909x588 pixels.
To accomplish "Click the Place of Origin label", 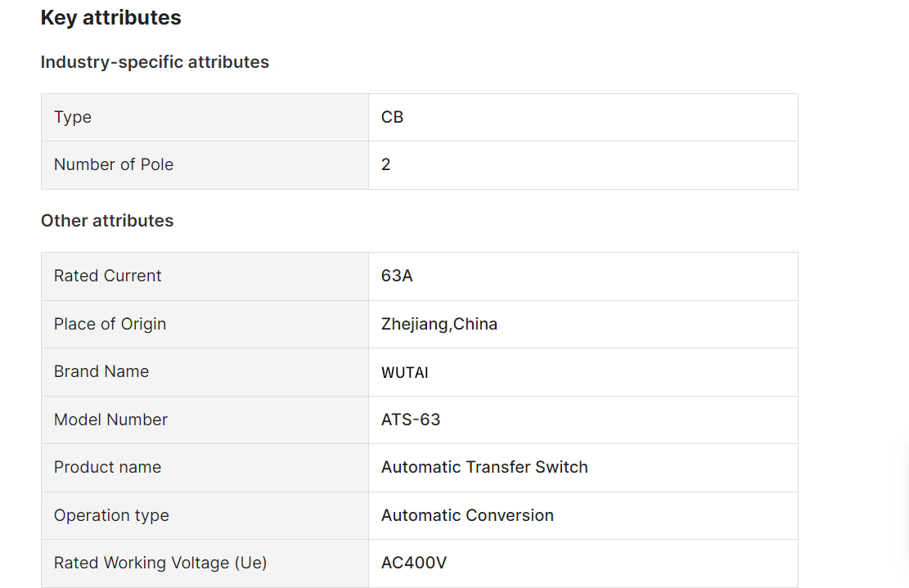I will (110, 325).
